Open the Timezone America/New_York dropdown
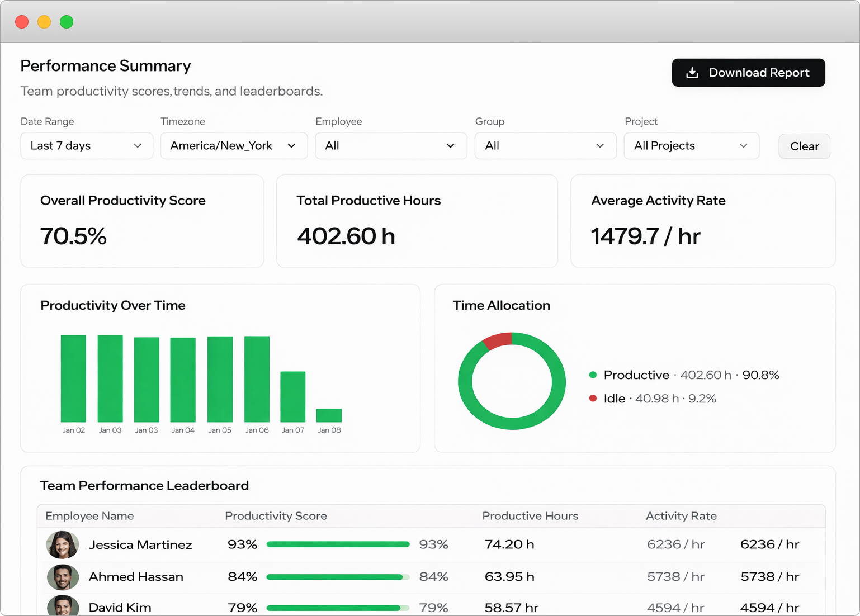The width and height of the screenshot is (860, 616). [234, 146]
